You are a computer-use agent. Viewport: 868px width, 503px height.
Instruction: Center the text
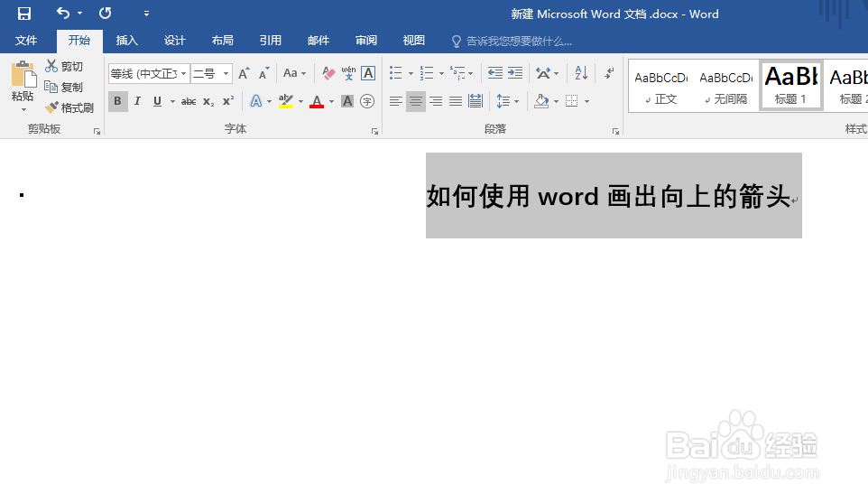click(416, 101)
